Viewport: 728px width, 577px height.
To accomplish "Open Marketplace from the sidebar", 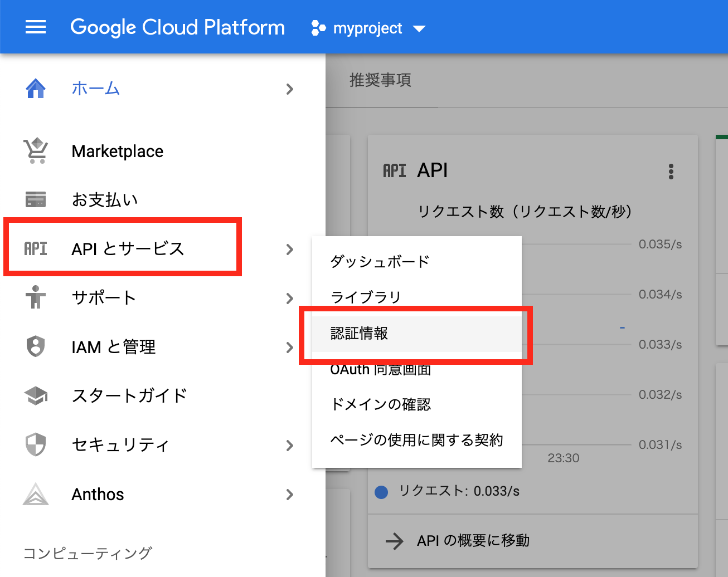I will pyautogui.click(x=118, y=151).
